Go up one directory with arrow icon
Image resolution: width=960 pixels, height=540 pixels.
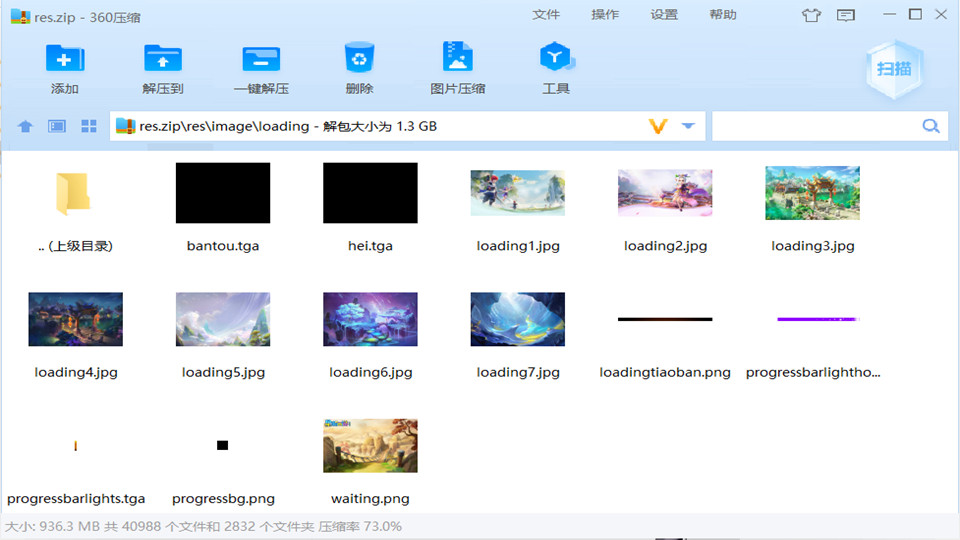(26, 126)
